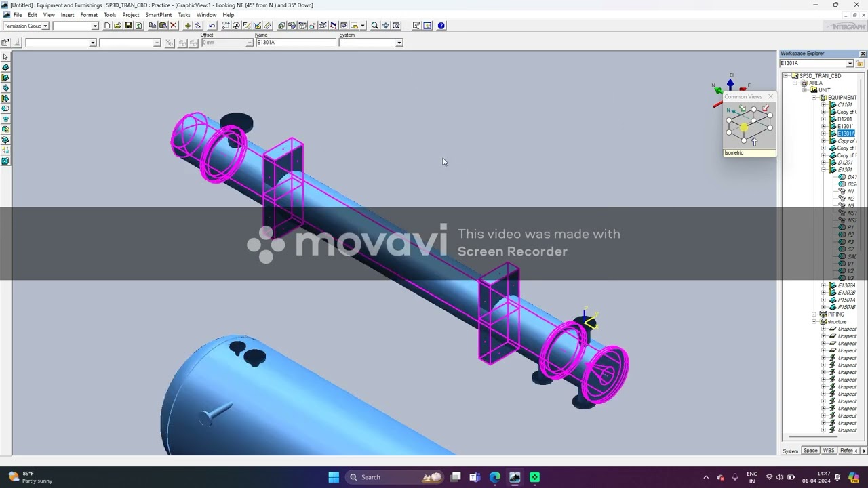The image size is (868, 488).
Task: Switch to the WBS tab
Action: [829, 451]
